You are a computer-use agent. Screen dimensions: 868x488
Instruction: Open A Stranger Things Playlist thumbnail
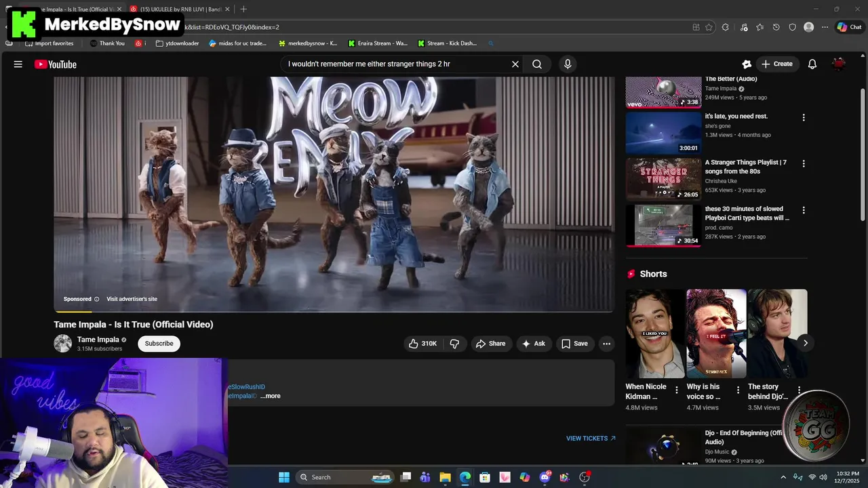coord(663,180)
